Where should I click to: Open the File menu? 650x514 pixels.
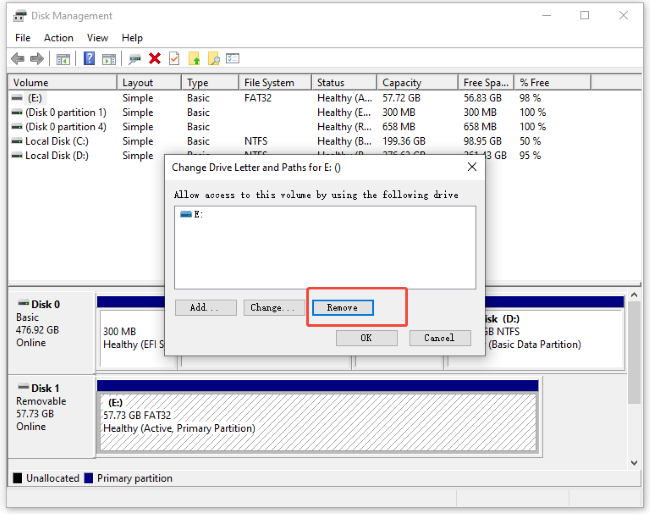[x=23, y=38]
